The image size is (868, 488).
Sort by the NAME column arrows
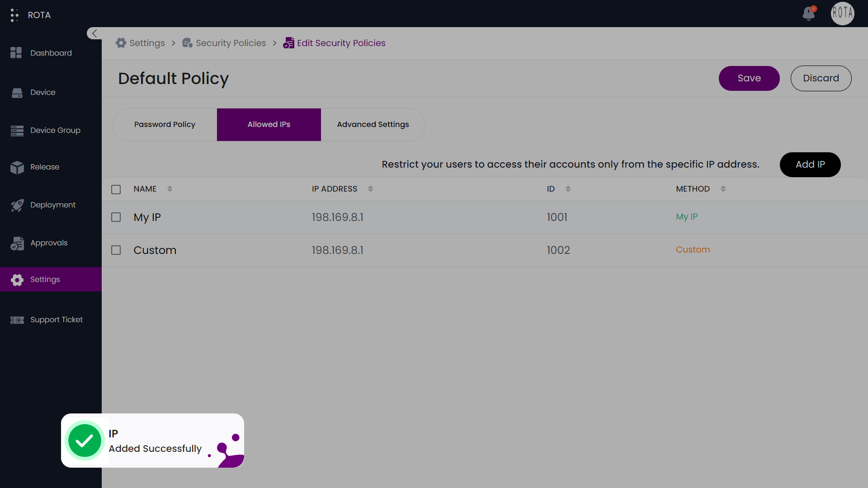pyautogui.click(x=170, y=189)
